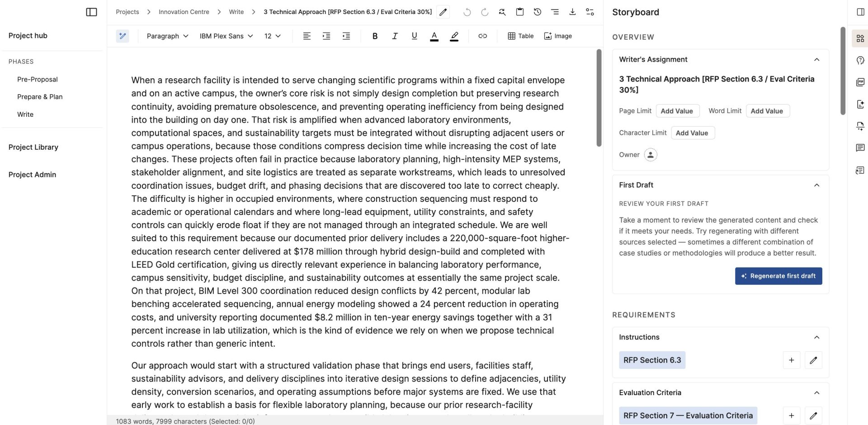Insert an Image
This screenshot has height=425, width=868.
click(558, 36)
